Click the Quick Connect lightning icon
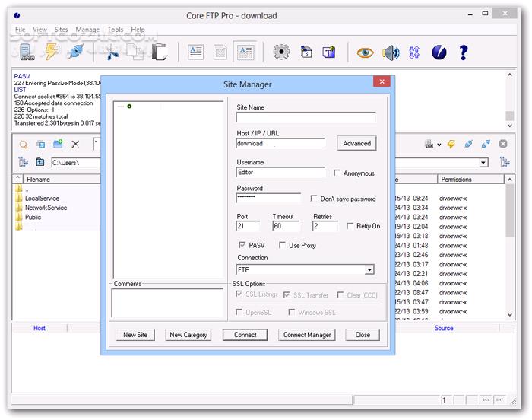 click(52, 52)
